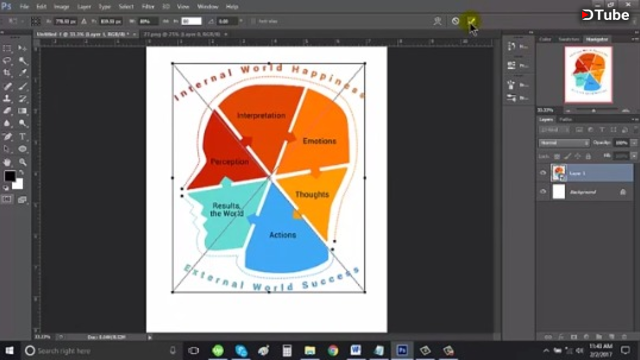Click the reference point locator grid

[36, 21]
